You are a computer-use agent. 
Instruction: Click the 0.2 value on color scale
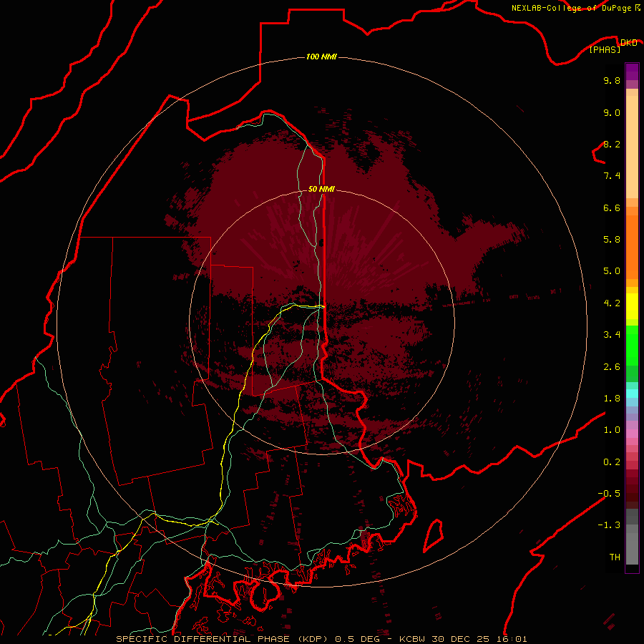click(612, 462)
